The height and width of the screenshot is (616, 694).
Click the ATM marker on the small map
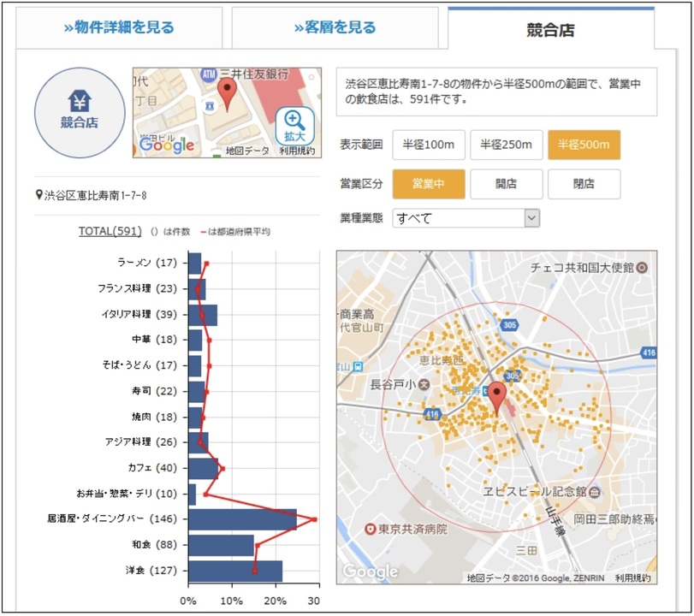[208, 74]
